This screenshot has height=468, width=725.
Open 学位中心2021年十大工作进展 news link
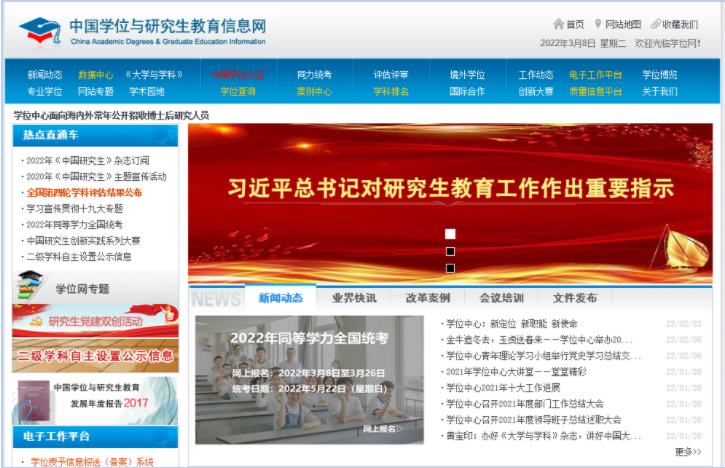click(503, 388)
